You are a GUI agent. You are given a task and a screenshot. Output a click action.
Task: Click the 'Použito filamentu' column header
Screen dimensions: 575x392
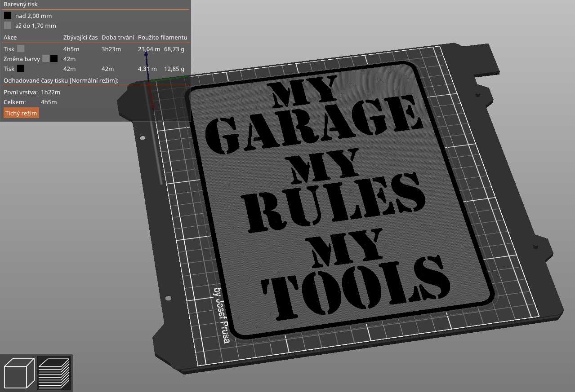(163, 37)
